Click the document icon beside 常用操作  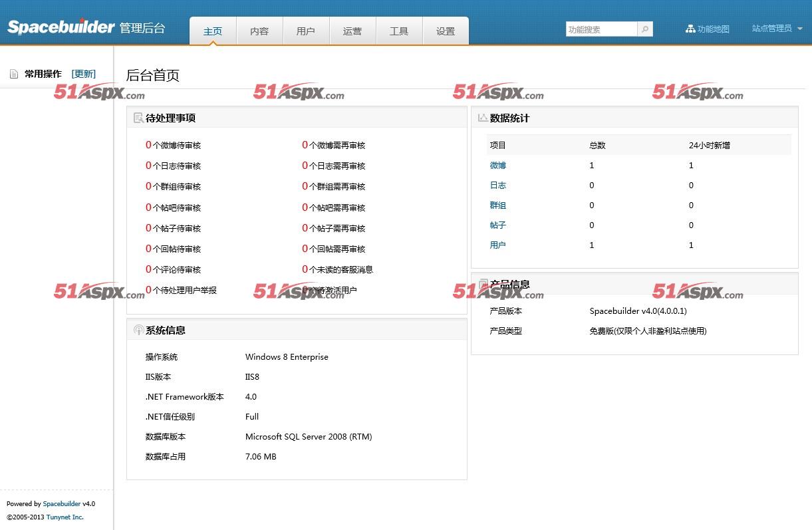(14, 74)
